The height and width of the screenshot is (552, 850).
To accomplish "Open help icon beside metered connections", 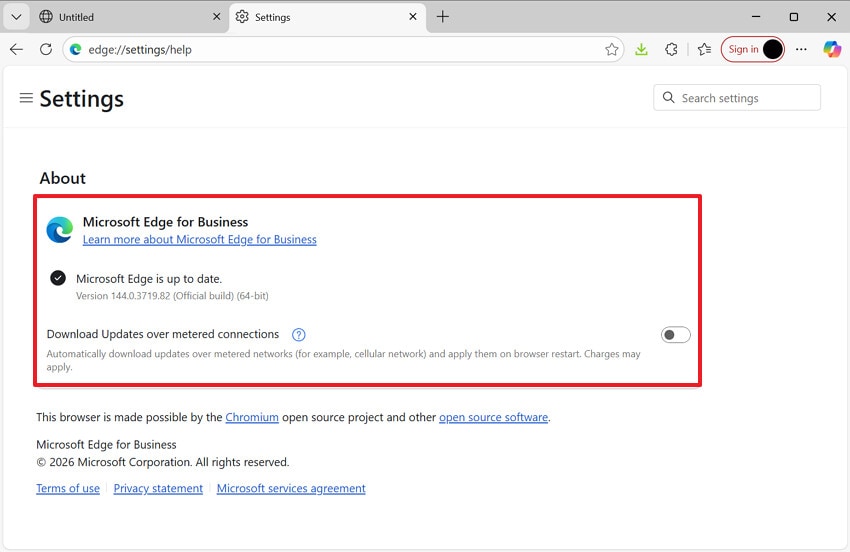I will 298,335.
